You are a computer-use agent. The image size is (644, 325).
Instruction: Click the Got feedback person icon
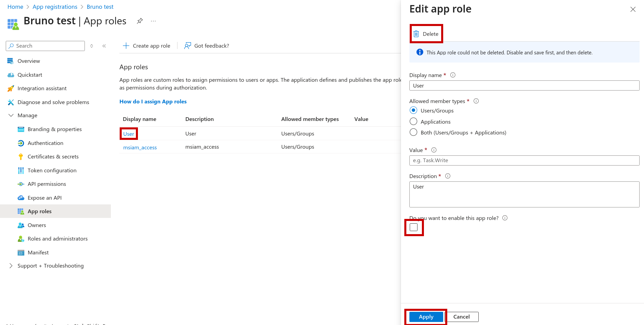click(x=188, y=46)
